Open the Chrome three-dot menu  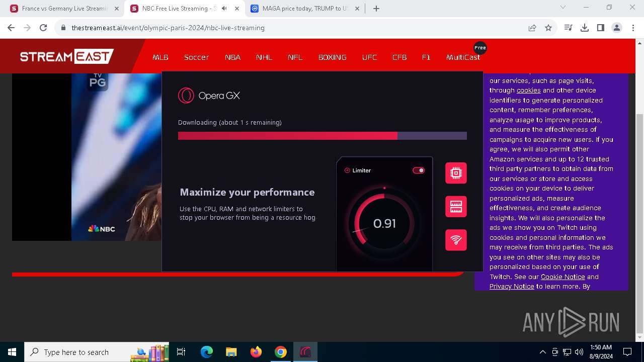pos(633,28)
